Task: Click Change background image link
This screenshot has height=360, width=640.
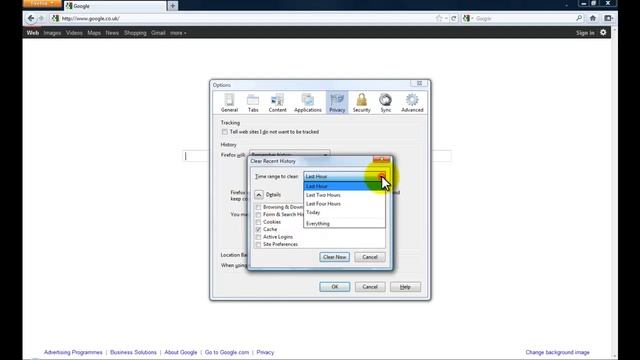Action: 557,352
